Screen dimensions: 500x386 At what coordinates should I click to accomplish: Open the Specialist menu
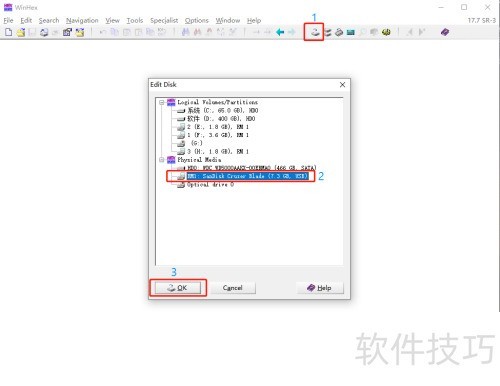pos(164,20)
